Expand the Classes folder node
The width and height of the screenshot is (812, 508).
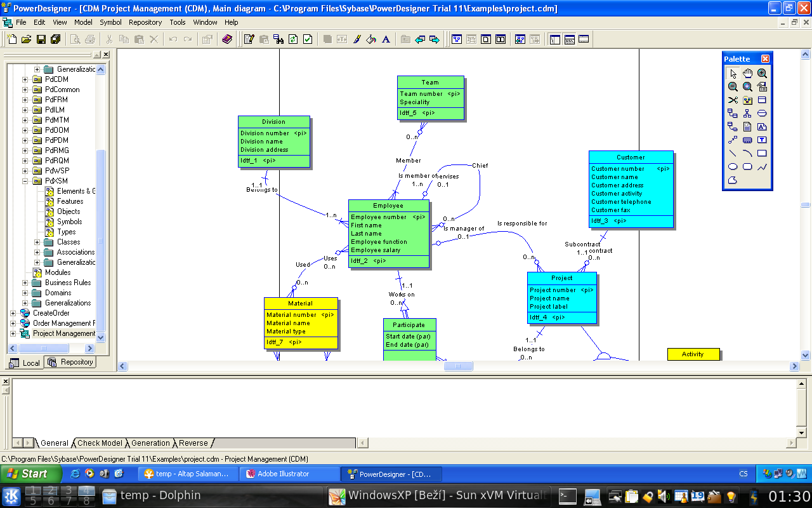coord(37,242)
